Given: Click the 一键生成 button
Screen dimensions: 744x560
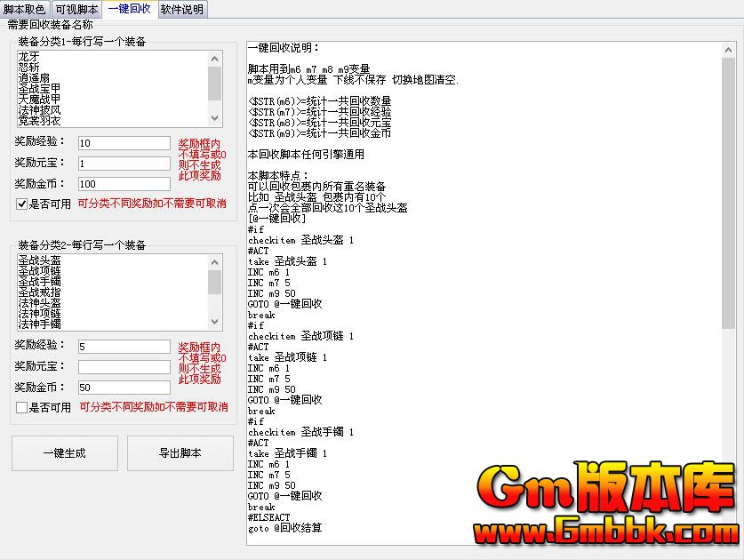Looking at the screenshot, I should pos(65,453).
